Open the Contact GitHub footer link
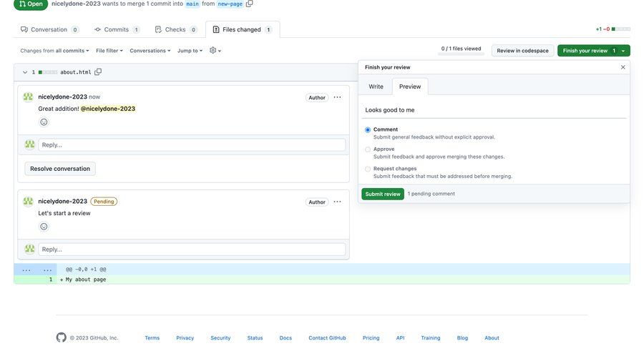This screenshot has width=644, height=346. [327, 338]
